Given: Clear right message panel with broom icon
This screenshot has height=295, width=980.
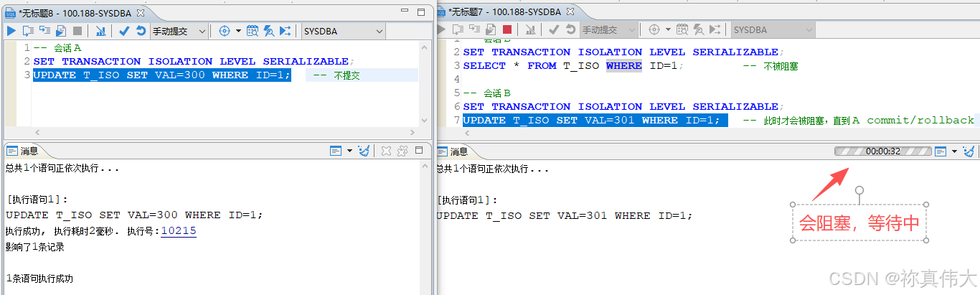Looking at the screenshot, I should click(969, 151).
